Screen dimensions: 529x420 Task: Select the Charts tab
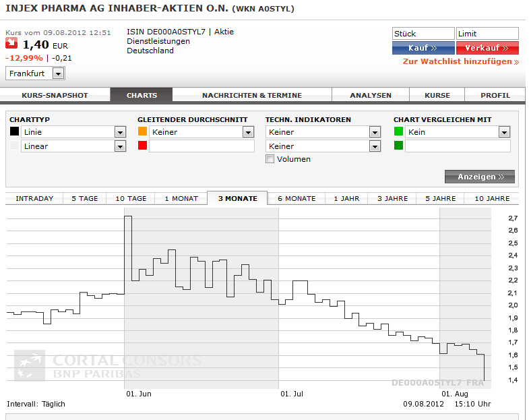point(142,96)
